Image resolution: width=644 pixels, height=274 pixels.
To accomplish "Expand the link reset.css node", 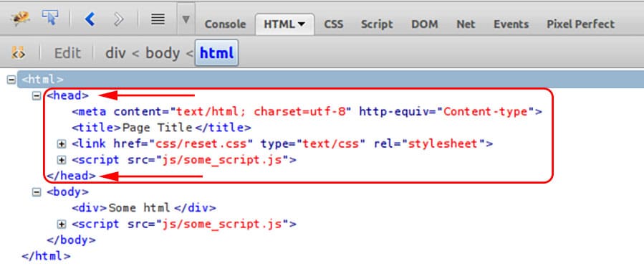I will click(x=62, y=144).
